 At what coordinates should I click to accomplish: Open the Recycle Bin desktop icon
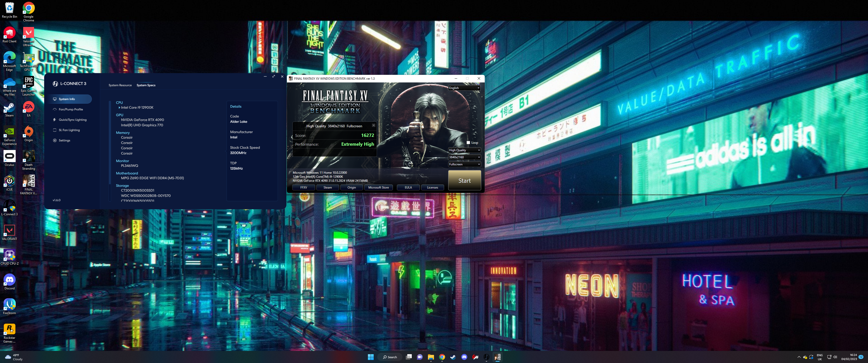click(x=9, y=10)
